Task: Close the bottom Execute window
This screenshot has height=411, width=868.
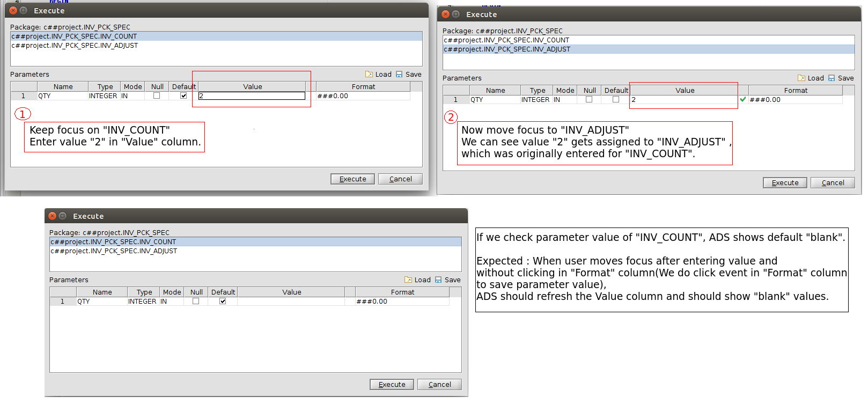Action: (53, 216)
